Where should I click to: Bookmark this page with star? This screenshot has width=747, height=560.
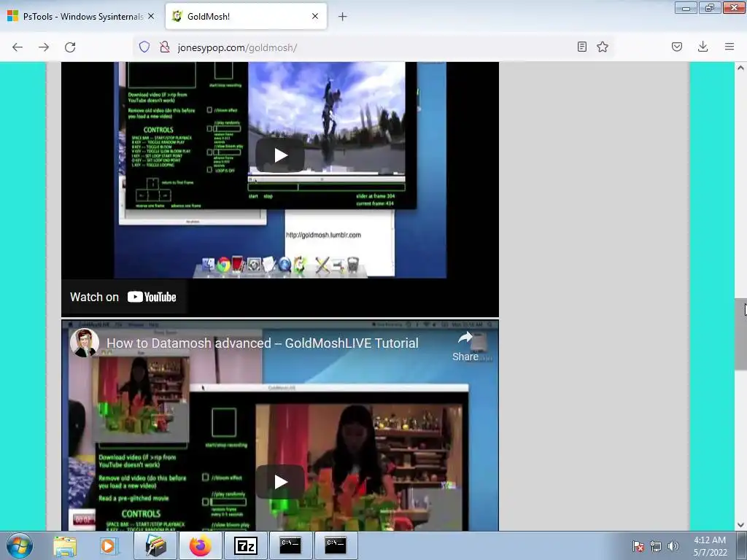tap(603, 47)
